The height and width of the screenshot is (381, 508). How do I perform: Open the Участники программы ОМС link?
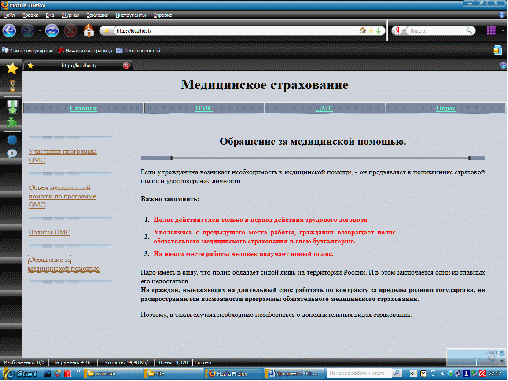point(63,155)
